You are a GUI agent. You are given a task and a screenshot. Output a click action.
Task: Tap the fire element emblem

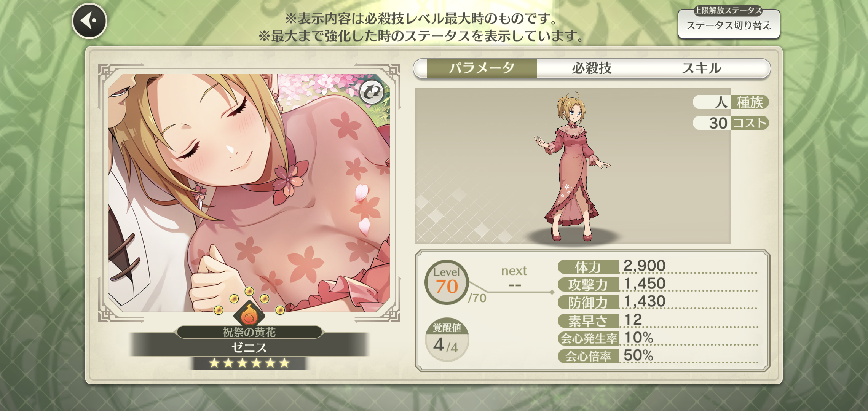(249, 314)
